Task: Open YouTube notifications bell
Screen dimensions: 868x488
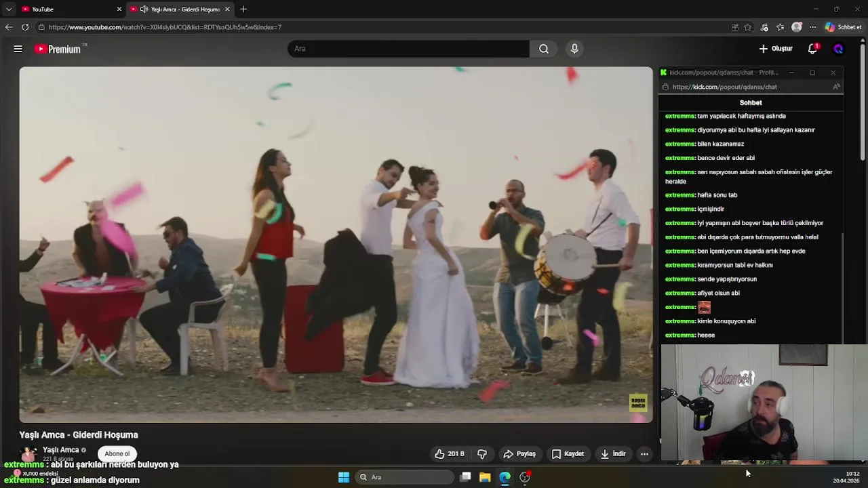Action: [x=813, y=49]
